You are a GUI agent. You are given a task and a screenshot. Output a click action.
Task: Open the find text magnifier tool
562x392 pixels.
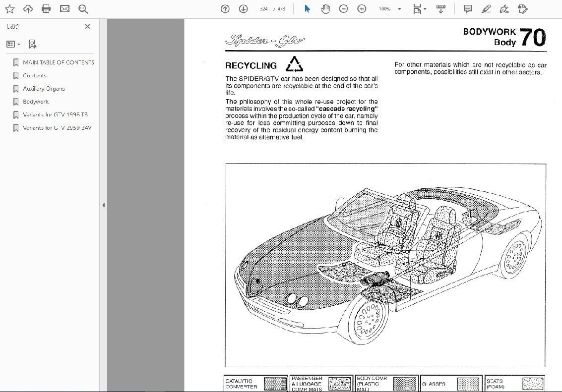[83, 9]
